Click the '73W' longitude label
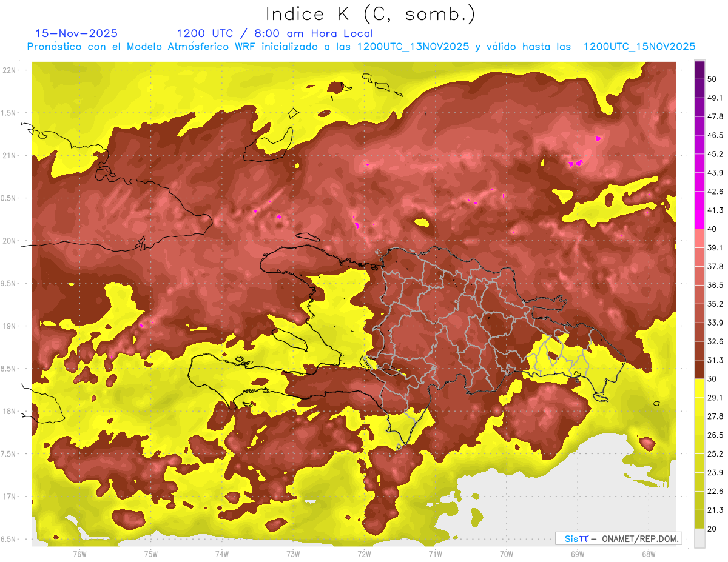Screen dimensions: 728x562 tap(293, 554)
